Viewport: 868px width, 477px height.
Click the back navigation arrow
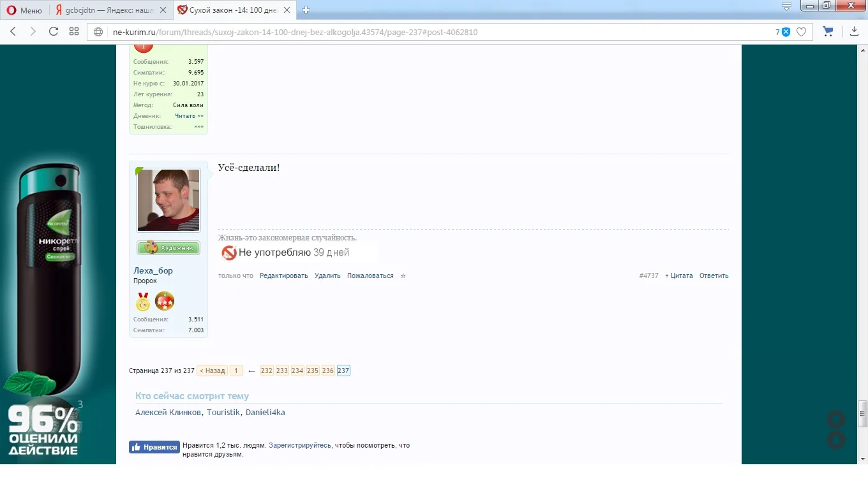point(13,32)
